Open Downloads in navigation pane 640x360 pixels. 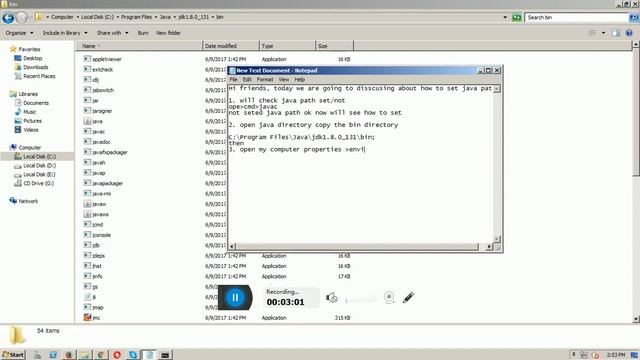pyautogui.click(x=36, y=67)
